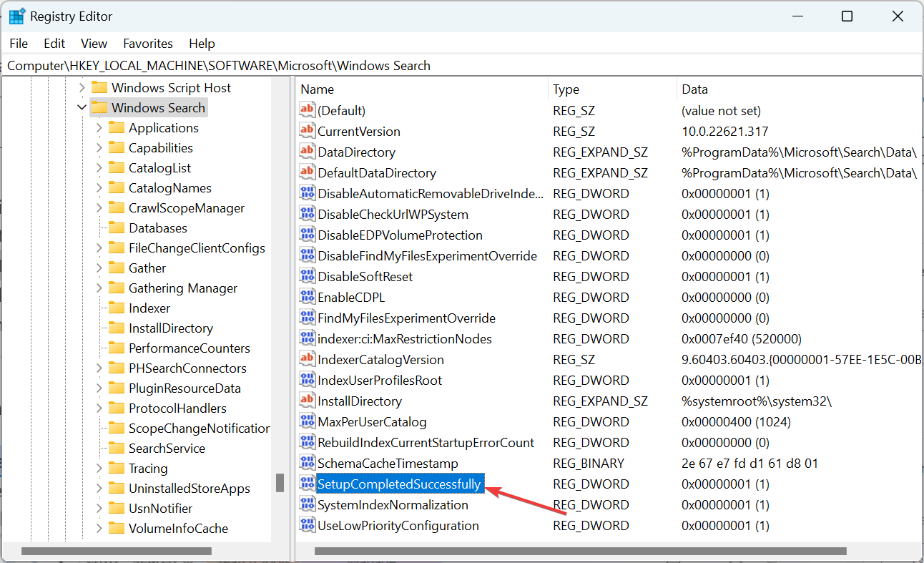This screenshot has height=563, width=924.
Task: Select the indexer:ci:MaxRestrictionNodes value
Action: tap(405, 338)
